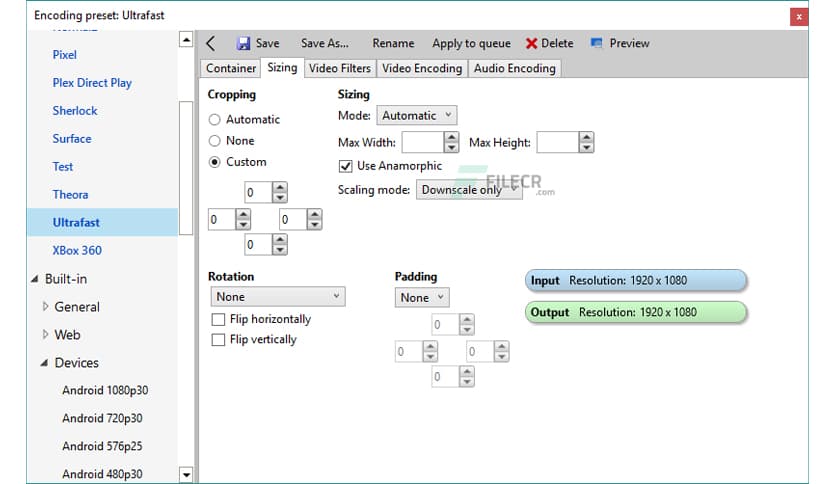Viewport: 836px width, 484px height.
Task: Switch to the Container tab
Action: coord(231,68)
